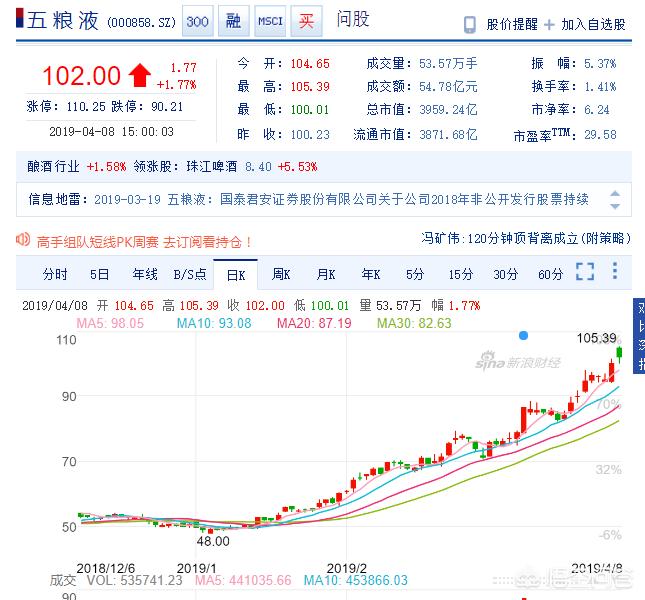Click the volume MA5: 441035.66 legend
The height and width of the screenshot is (600, 645).
[243, 580]
